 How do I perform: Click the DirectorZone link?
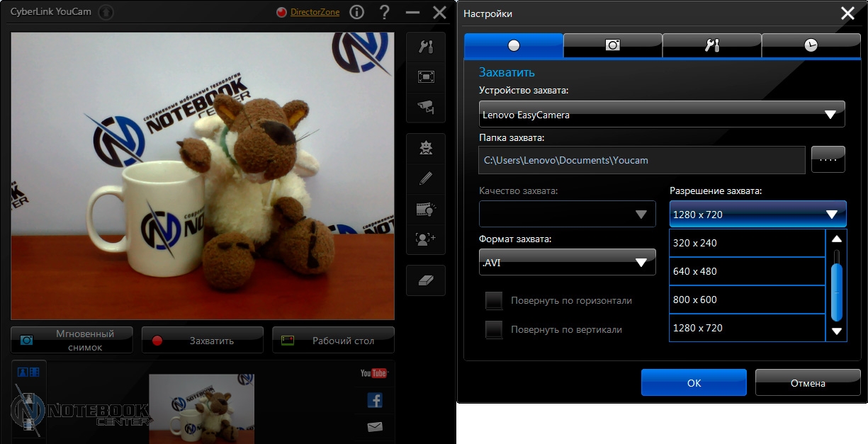click(315, 12)
